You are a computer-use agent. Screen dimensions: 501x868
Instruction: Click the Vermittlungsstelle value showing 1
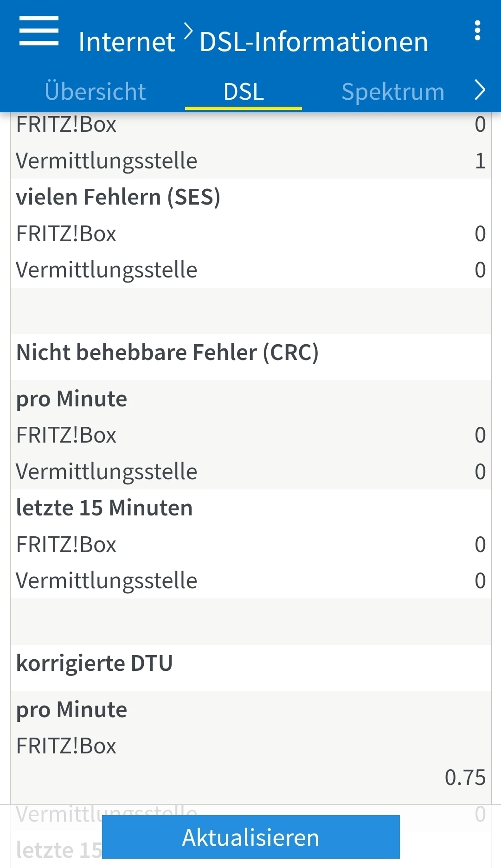pos(480,161)
